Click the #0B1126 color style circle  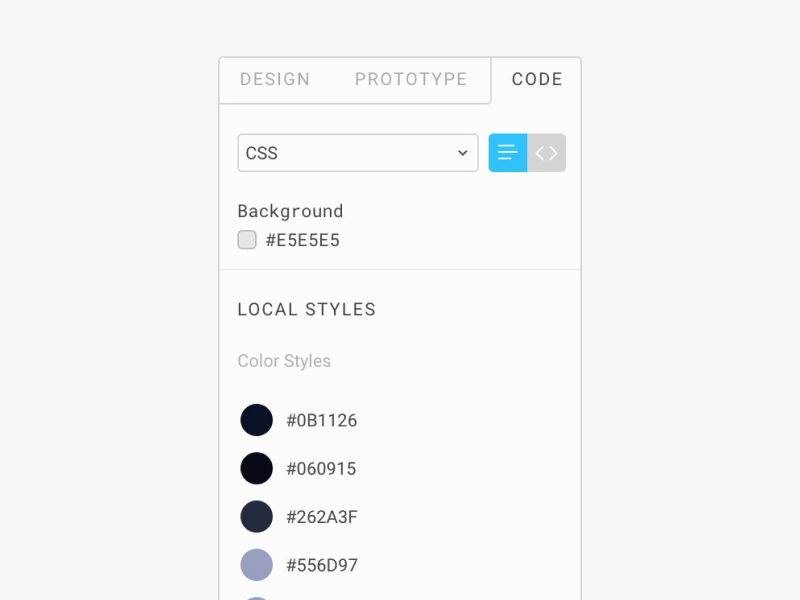256,420
